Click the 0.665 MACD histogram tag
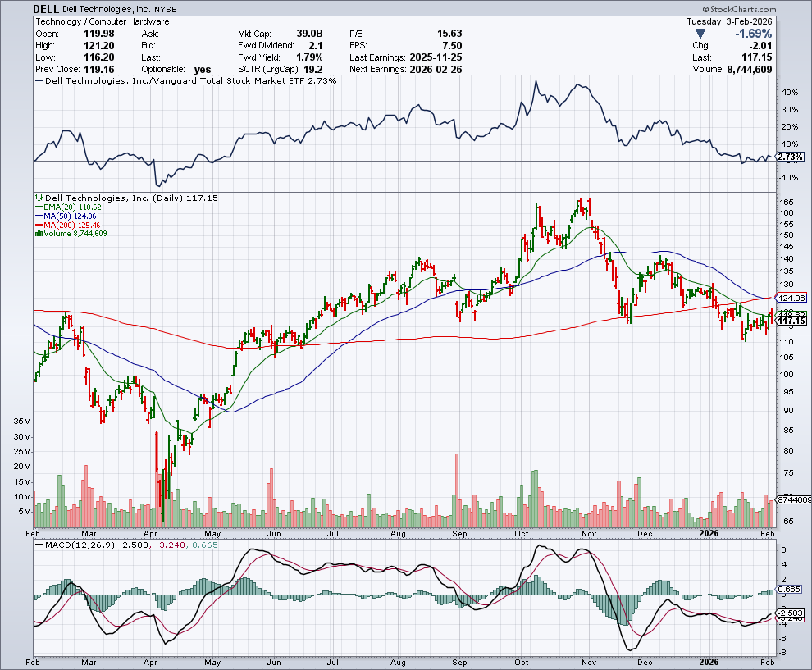The image size is (812, 670). click(790, 590)
